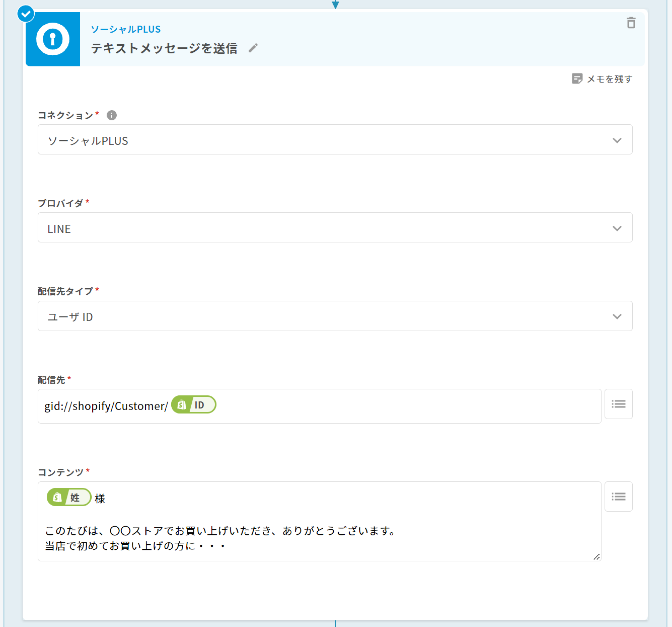
Task: Click the chevron arrow in プロバイダ field
Action: [617, 228]
